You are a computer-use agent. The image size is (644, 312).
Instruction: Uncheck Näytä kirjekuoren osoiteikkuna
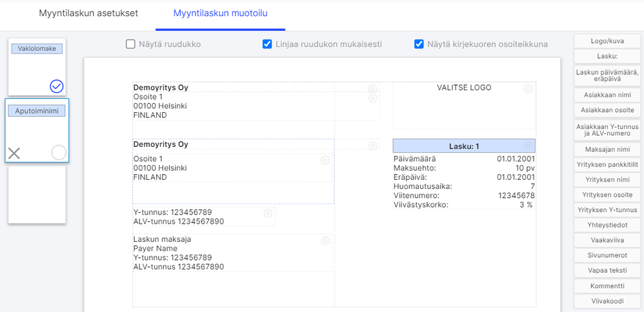(419, 44)
